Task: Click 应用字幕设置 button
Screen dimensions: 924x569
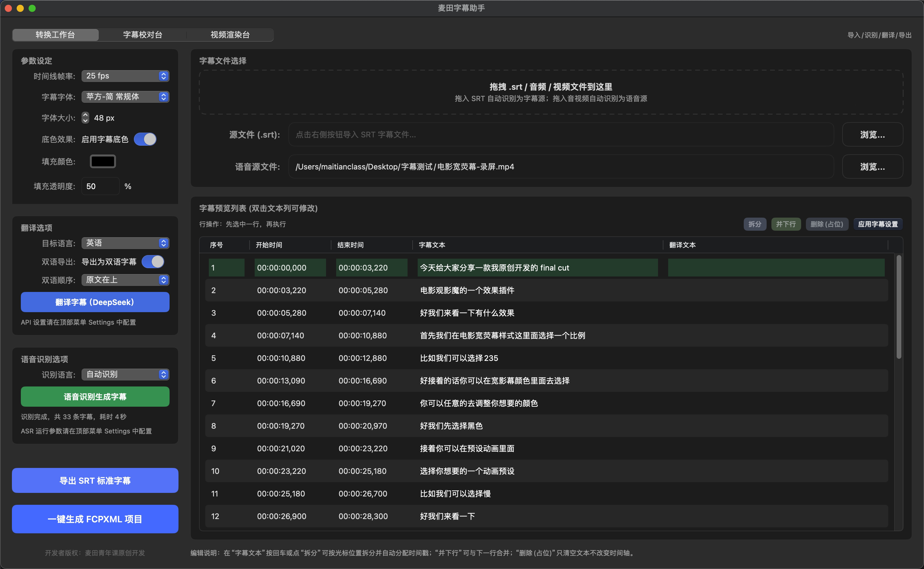Action: coord(878,224)
